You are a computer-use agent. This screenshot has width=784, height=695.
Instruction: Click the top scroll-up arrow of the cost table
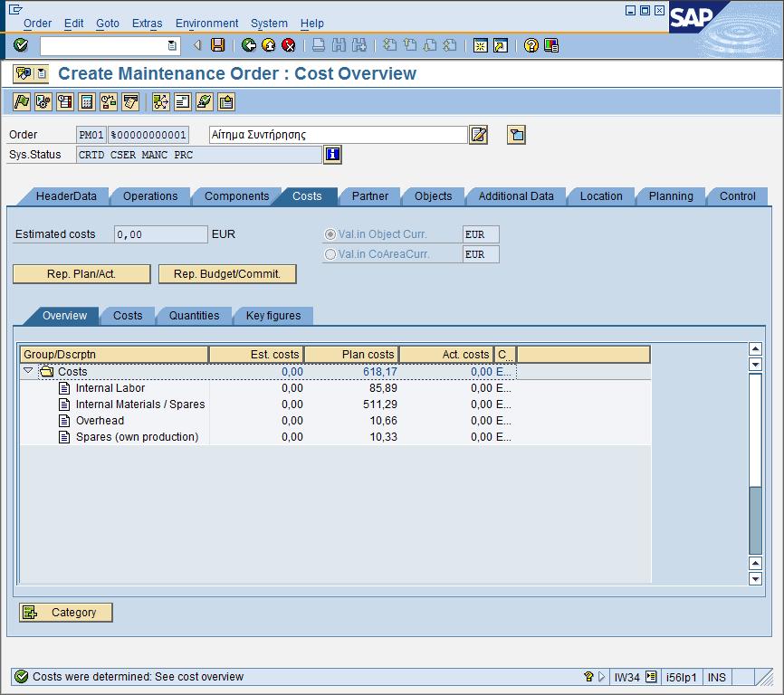[755, 348]
